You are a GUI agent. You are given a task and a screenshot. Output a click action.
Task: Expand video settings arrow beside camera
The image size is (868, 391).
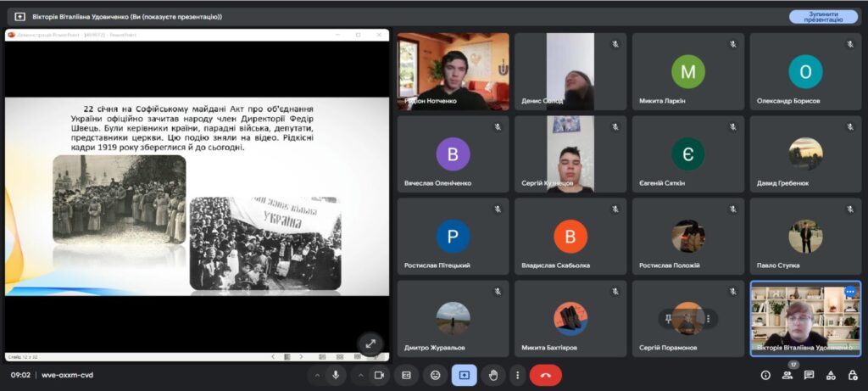[x=360, y=375]
